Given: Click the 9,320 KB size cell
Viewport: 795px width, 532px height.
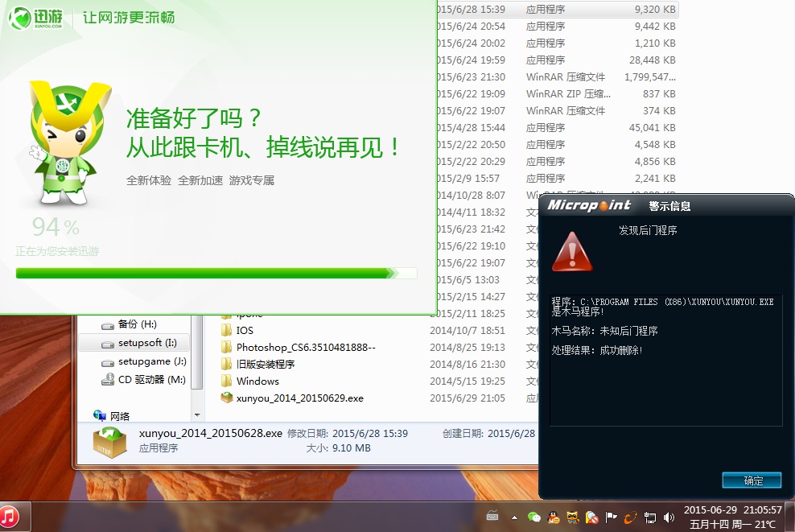Looking at the screenshot, I should tap(654, 9).
